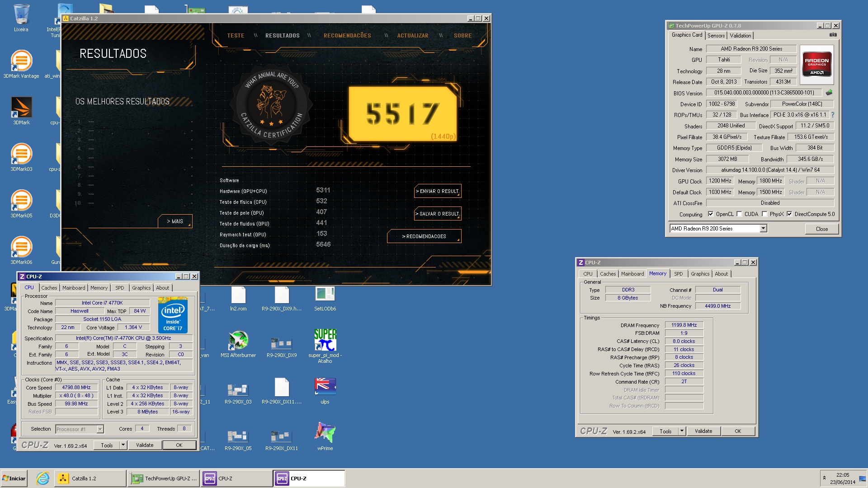Open the Mainboard tab in CPU-Z Memory window
868x488 pixels.
[632, 274]
